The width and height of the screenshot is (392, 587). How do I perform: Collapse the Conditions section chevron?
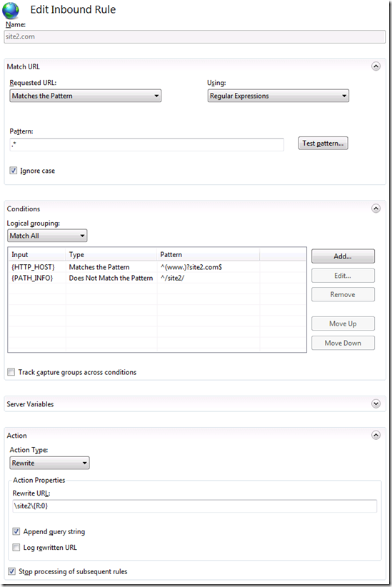376,209
